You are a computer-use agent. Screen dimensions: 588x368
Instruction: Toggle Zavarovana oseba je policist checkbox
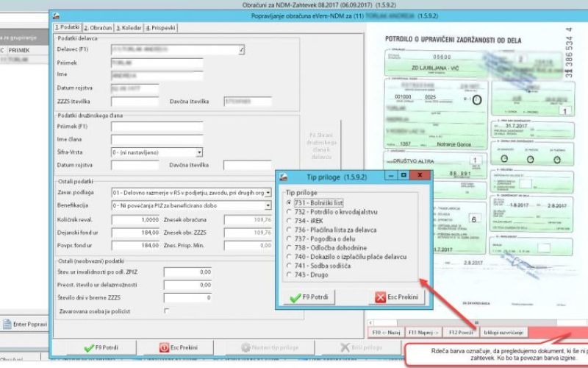click(x=167, y=311)
